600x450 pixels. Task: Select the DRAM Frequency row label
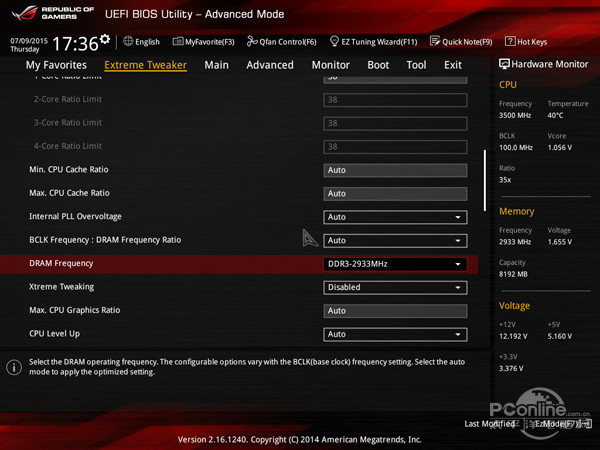click(61, 263)
